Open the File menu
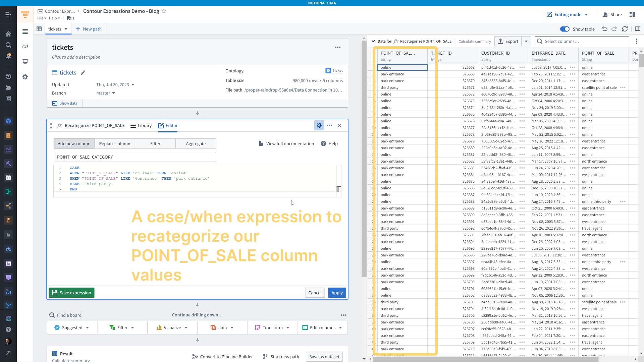The width and height of the screenshot is (644, 362). (42, 18)
